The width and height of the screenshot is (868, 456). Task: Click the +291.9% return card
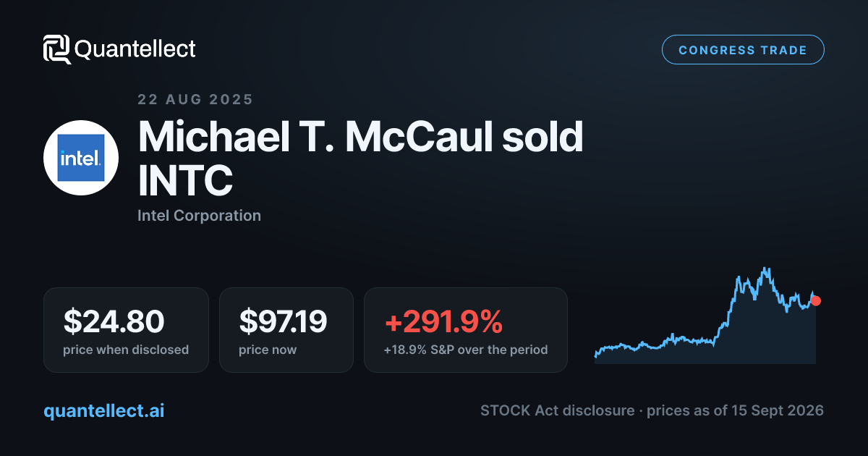[466, 330]
